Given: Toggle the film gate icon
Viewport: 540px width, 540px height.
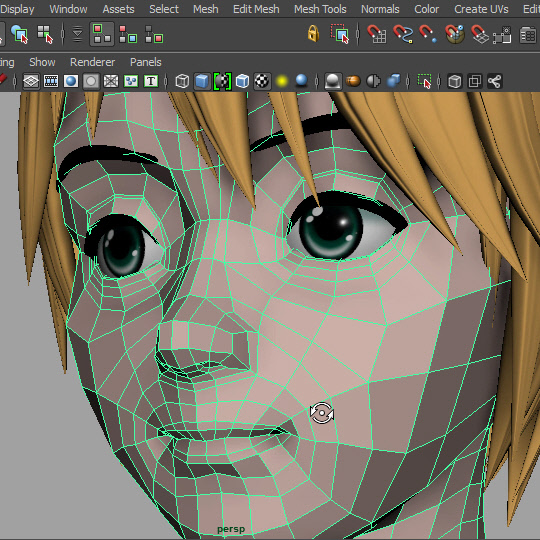Looking at the screenshot, I should (x=51, y=81).
